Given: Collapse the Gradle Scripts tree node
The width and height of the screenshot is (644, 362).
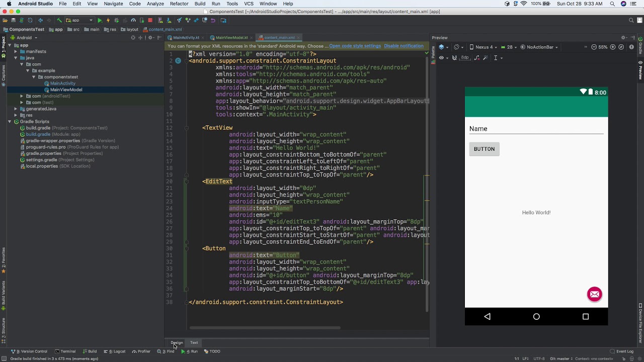Looking at the screenshot, I should (x=10, y=122).
